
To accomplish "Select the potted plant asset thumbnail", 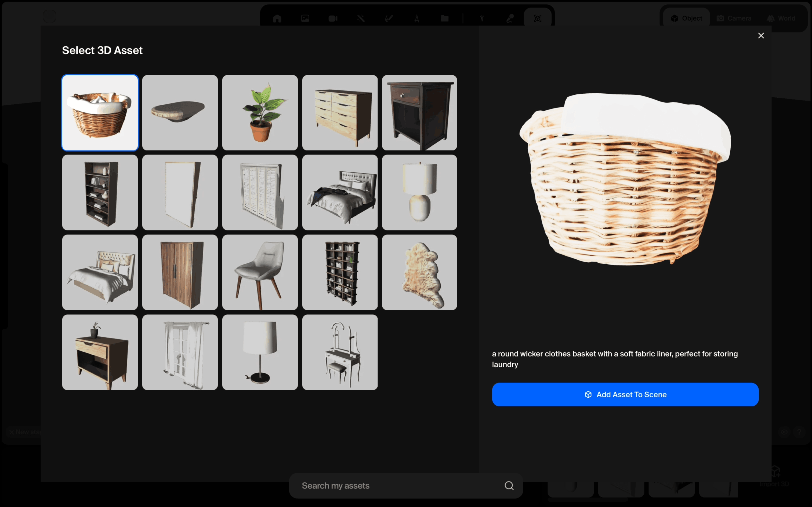I will click(260, 113).
